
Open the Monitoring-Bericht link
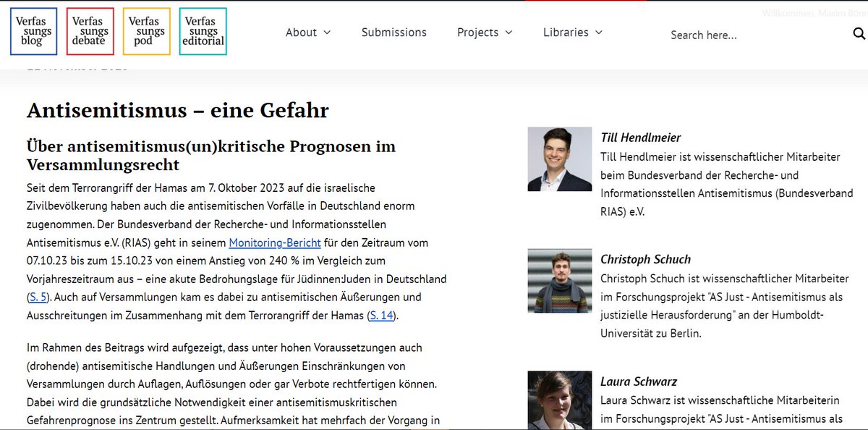click(x=275, y=243)
